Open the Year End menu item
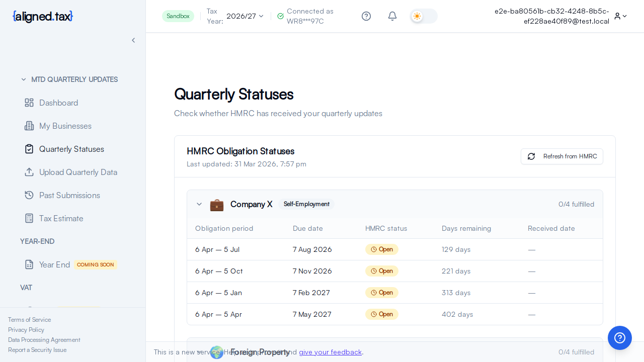The image size is (644, 362). click(54, 264)
